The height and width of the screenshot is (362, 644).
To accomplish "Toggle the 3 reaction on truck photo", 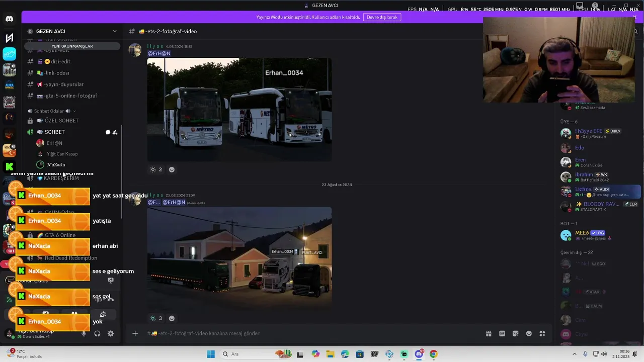I will 156,318.
